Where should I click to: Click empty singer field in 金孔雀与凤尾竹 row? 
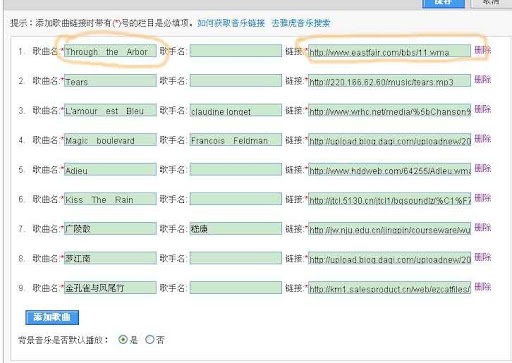236,288
